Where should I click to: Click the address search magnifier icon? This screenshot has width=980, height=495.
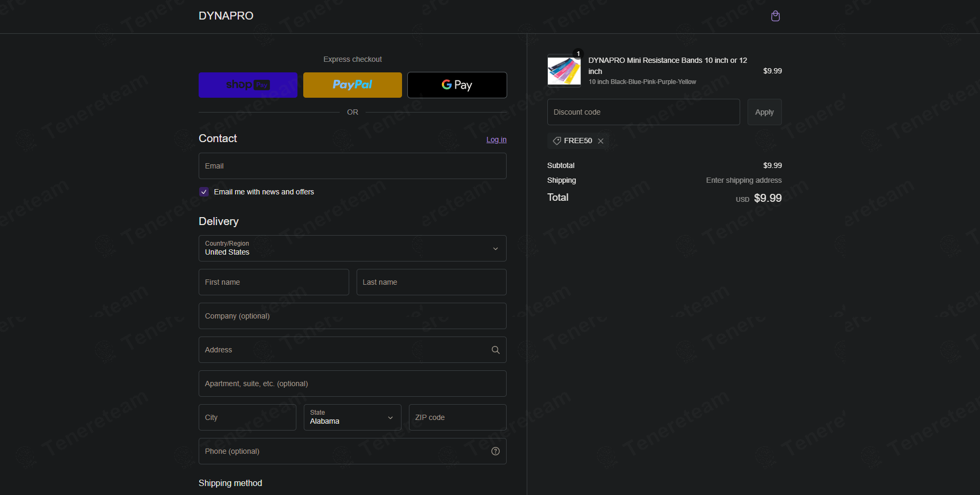tap(496, 350)
